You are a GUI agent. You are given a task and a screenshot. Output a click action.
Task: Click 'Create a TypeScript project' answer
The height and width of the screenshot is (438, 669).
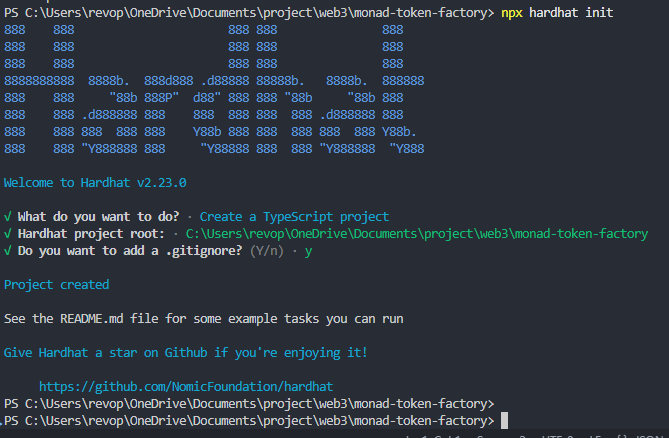(x=294, y=217)
